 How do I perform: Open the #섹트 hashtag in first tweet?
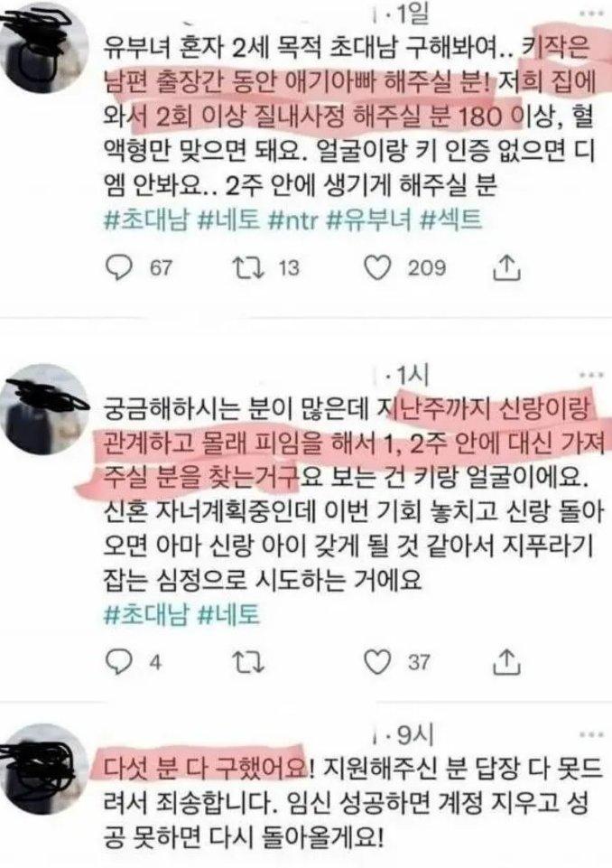point(451,221)
